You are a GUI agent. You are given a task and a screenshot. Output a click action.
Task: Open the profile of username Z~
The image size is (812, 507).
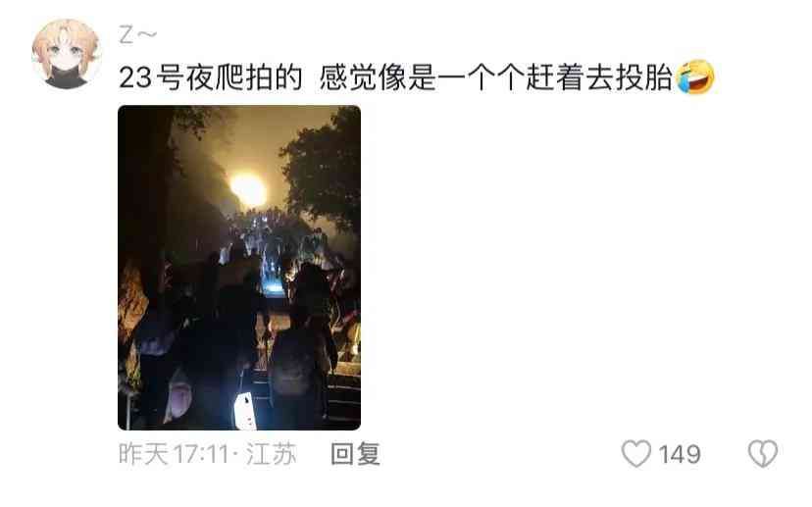click(137, 35)
